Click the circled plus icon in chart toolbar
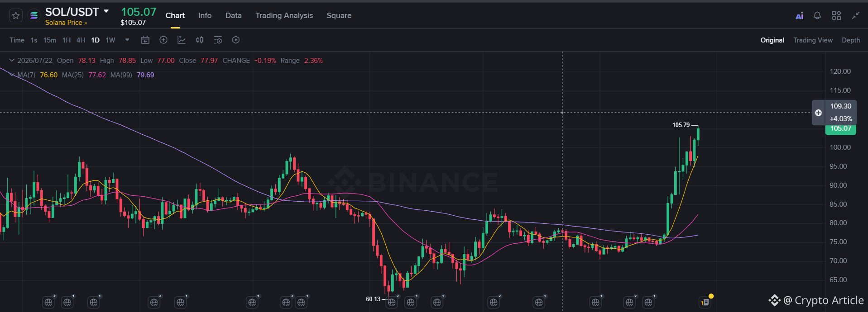The image size is (868, 312). pyautogui.click(x=163, y=40)
